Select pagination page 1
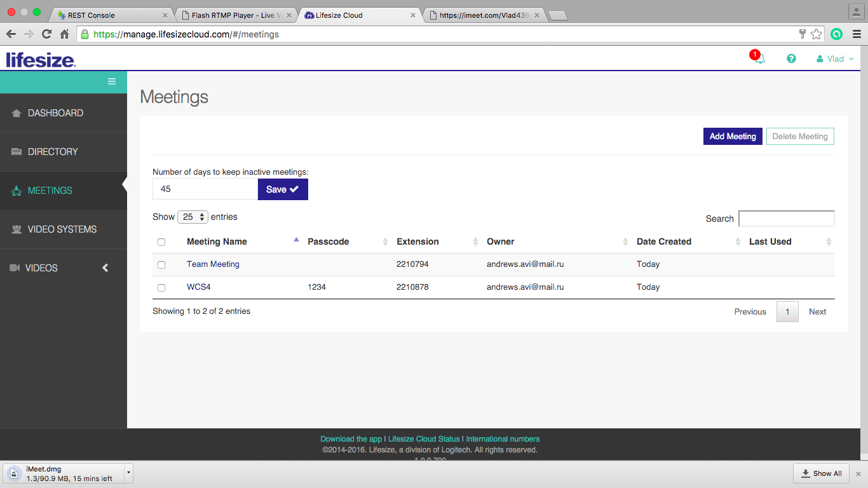 coord(787,312)
